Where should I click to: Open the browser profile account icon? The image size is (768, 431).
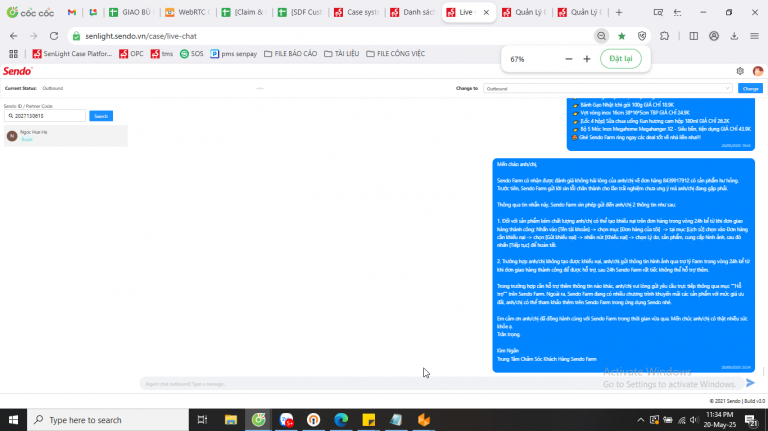point(714,36)
